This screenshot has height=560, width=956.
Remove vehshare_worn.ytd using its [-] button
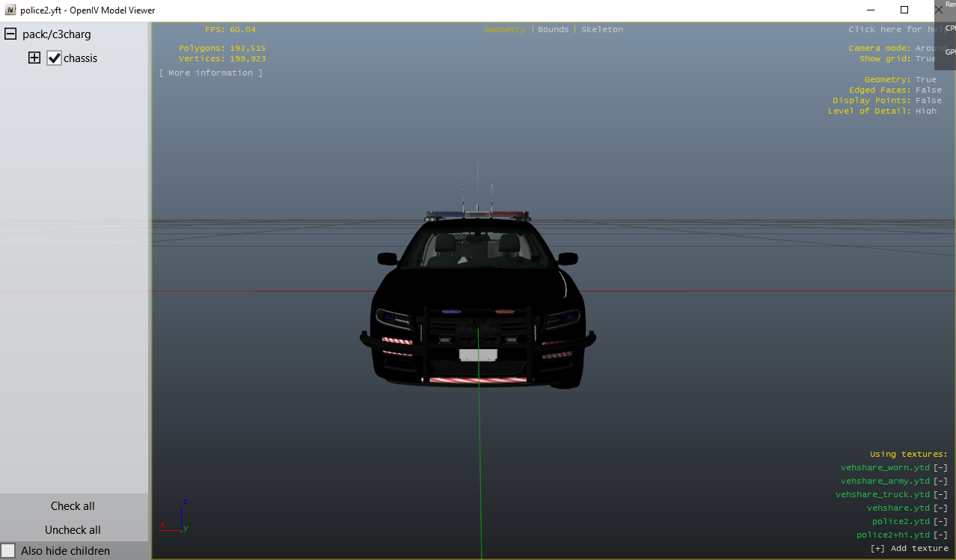[940, 468]
